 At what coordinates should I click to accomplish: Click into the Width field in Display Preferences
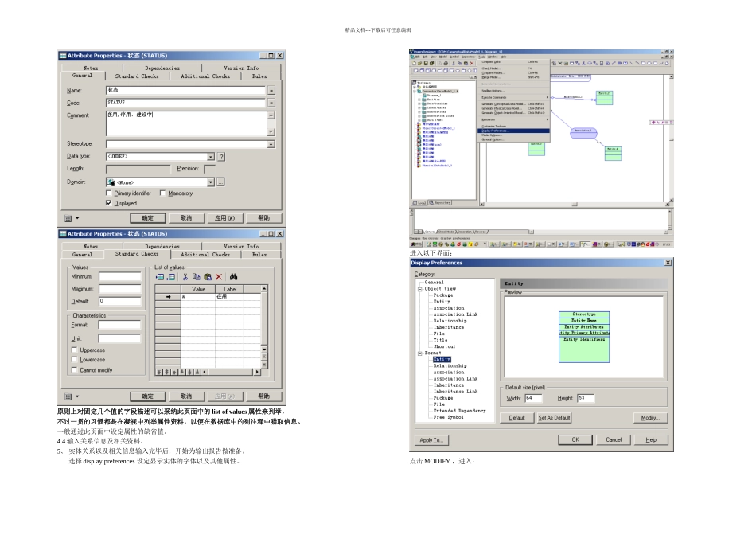[533, 398]
